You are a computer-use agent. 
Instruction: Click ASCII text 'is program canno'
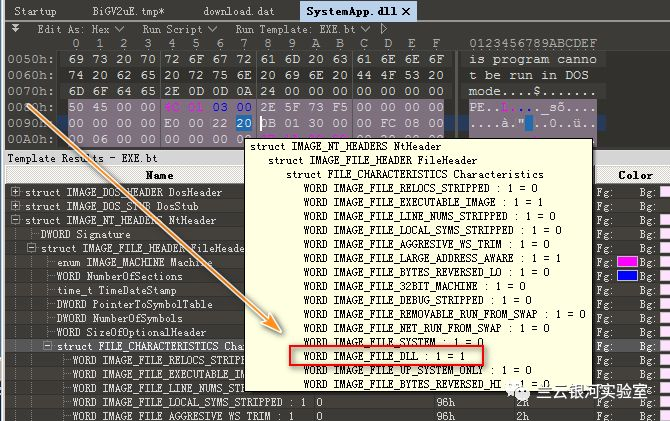532,59
